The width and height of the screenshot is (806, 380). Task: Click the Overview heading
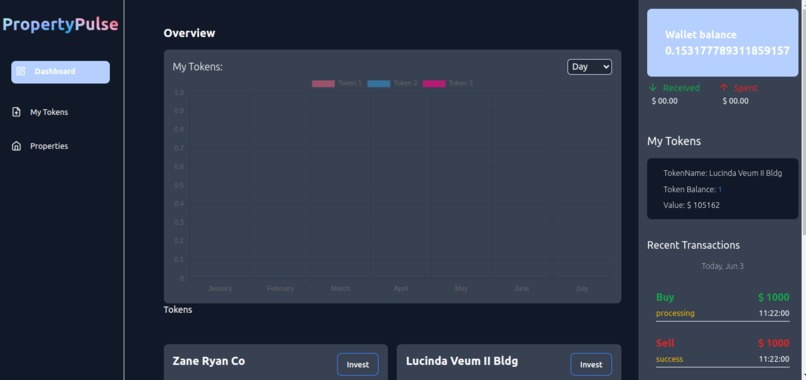click(x=189, y=33)
